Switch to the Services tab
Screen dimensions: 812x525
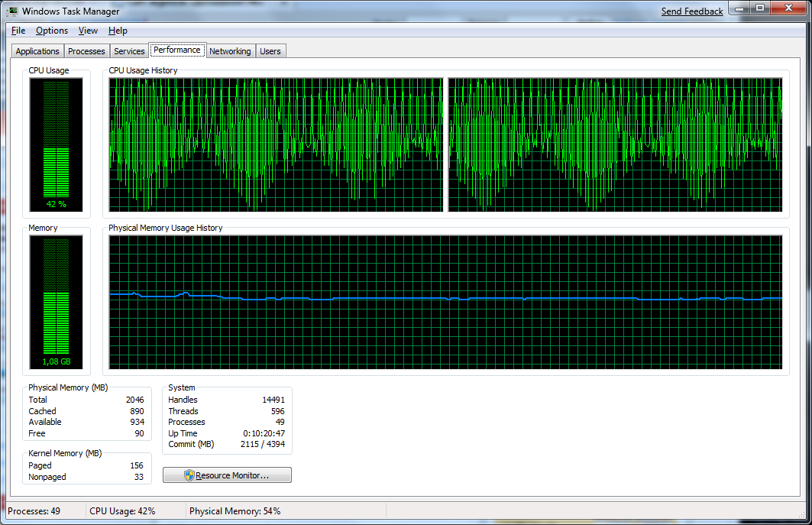(x=129, y=51)
